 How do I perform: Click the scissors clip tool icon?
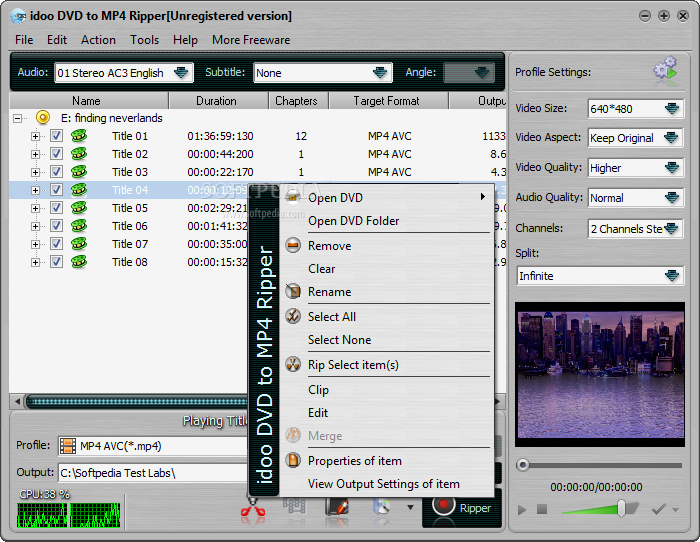pyautogui.click(x=253, y=509)
